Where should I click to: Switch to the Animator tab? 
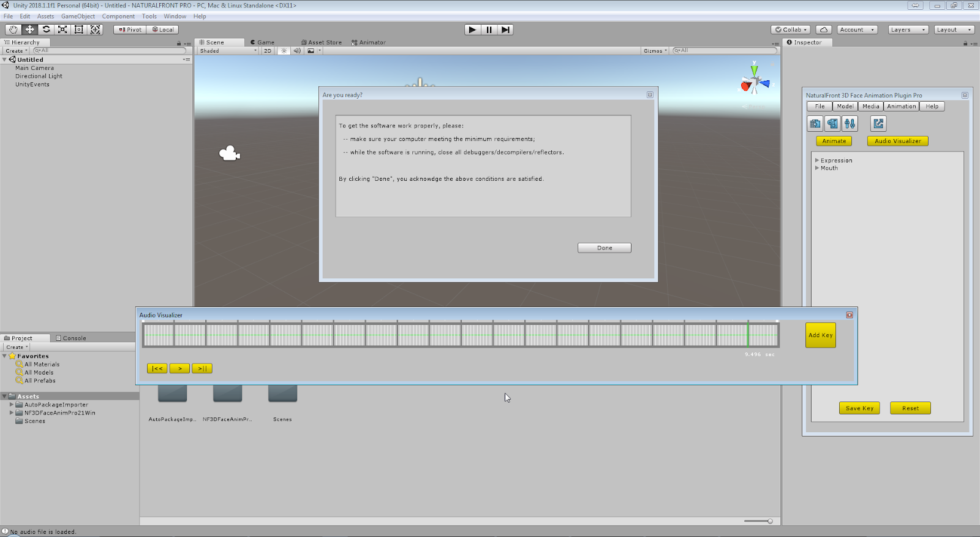pyautogui.click(x=369, y=42)
